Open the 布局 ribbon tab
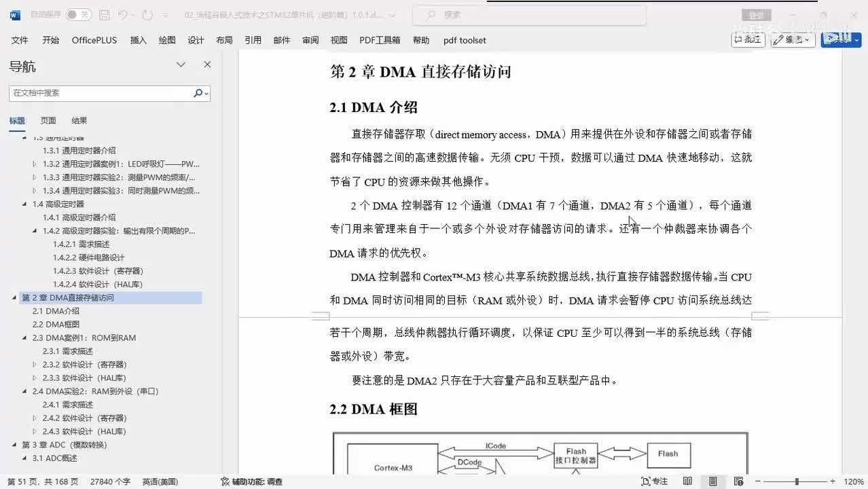This screenshot has width=868, height=489. (x=224, y=40)
